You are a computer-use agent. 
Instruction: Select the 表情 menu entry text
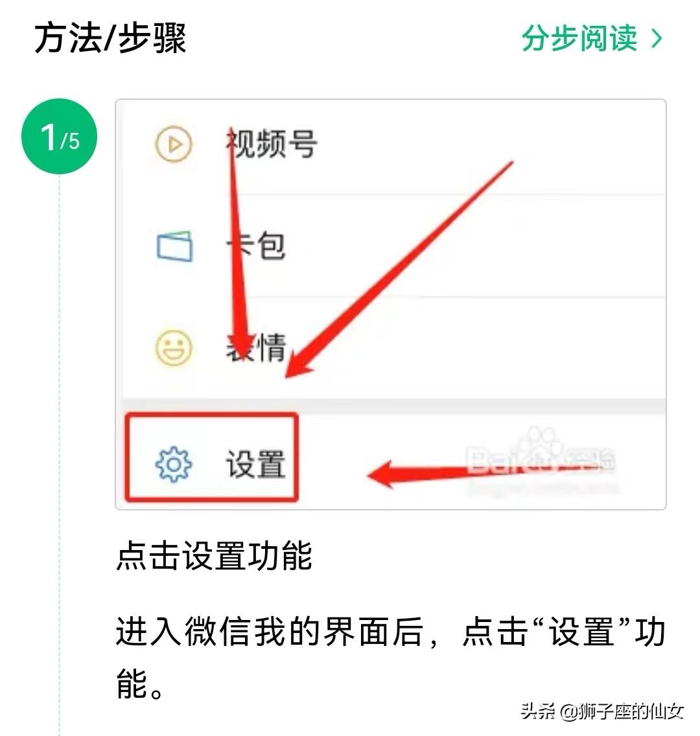(x=255, y=347)
